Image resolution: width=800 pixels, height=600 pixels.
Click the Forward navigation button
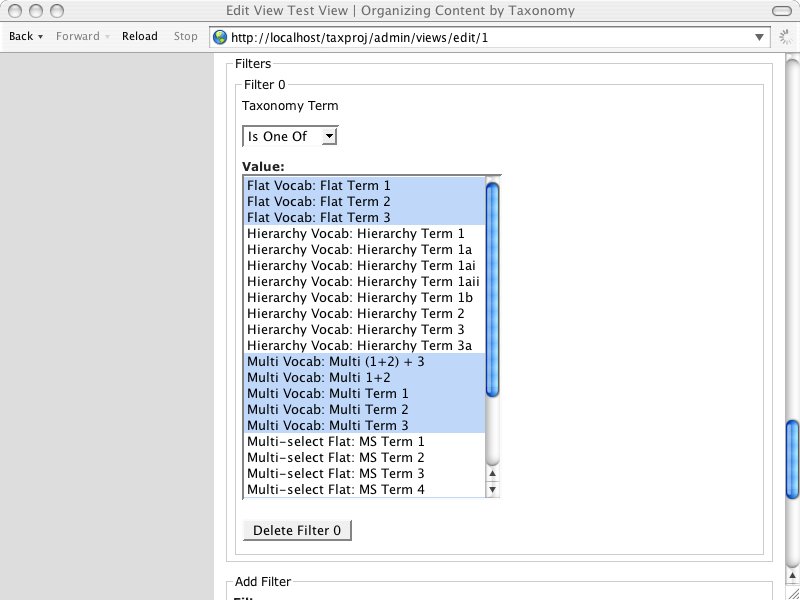pyautogui.click(x=78, y=36)
